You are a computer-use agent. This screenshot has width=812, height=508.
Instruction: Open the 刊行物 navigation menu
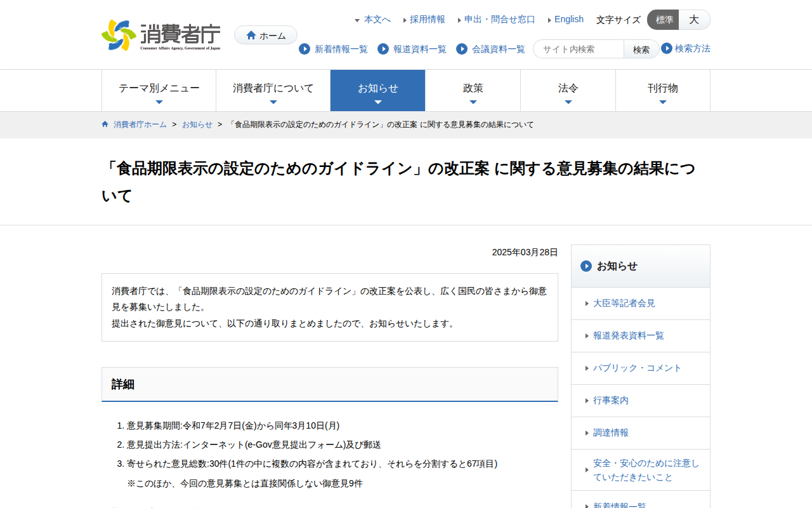pos(662,91)
